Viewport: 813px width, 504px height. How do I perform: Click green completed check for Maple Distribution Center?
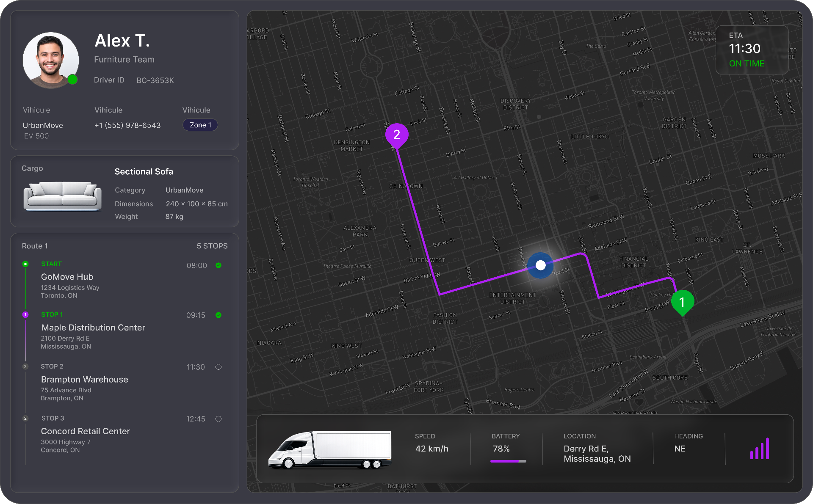218,315
